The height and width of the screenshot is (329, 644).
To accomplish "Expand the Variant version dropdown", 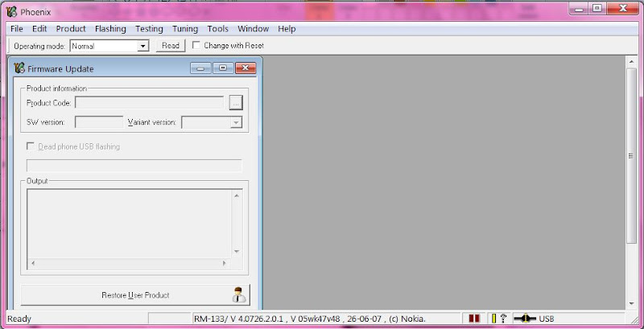I will coord(236,122).
